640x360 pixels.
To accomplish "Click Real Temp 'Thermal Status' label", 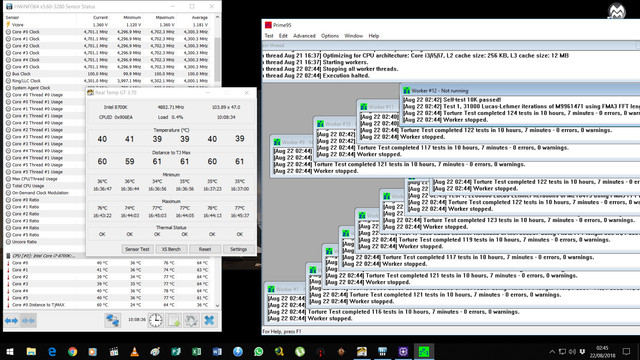I will coord(171,227).
